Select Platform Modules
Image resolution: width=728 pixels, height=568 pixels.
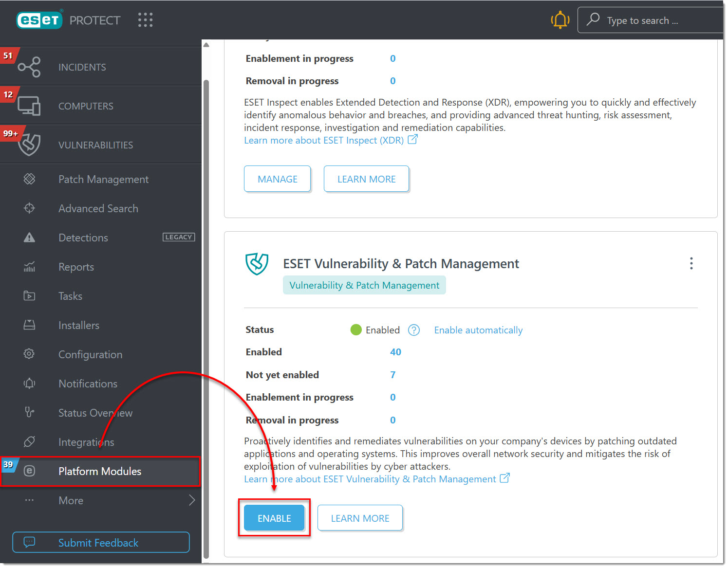101,471
